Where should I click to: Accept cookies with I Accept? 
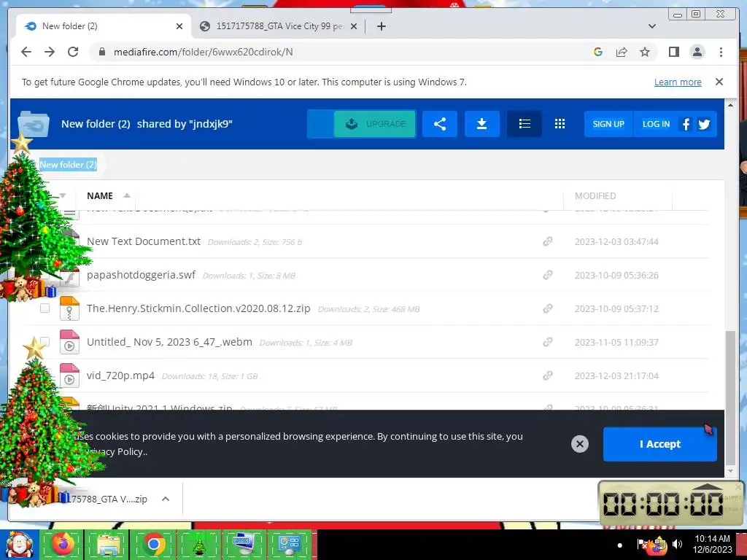(x=659, y=444)
